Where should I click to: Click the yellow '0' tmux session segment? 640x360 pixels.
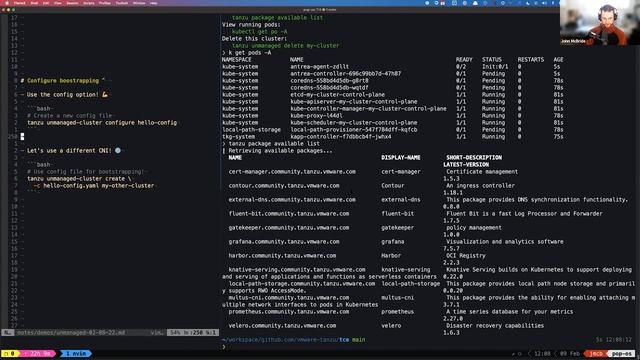[10, 353]
